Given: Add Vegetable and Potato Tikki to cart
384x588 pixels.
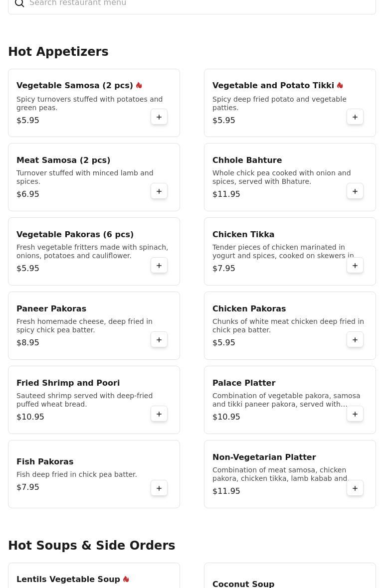Looking at the screenshot, I should click(x=355, y=117).
